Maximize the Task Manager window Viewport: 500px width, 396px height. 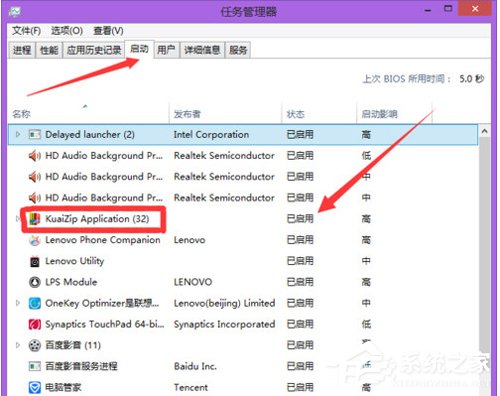[448, 9]
